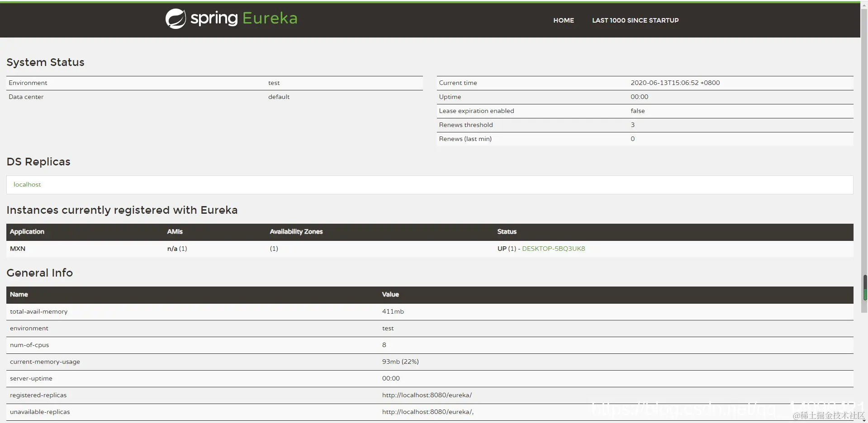Click the Availability Zones column header
The image size is (868, 423).
point(296,231)
